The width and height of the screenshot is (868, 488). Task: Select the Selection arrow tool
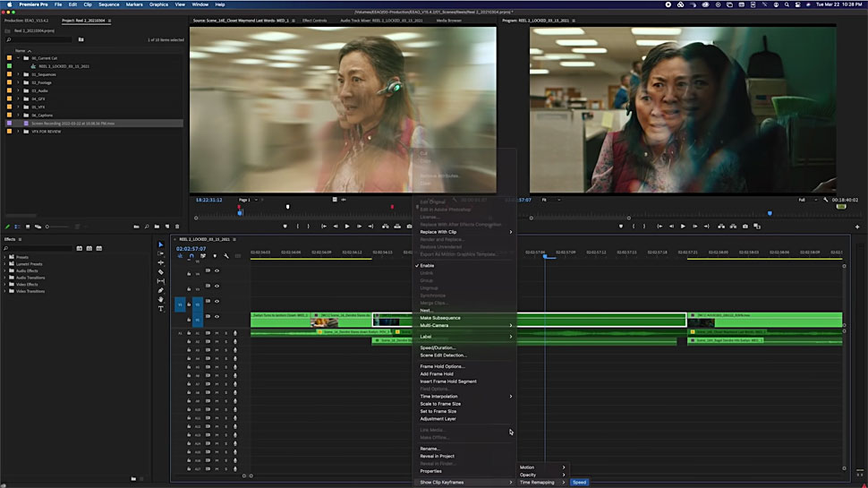(161, 244)
